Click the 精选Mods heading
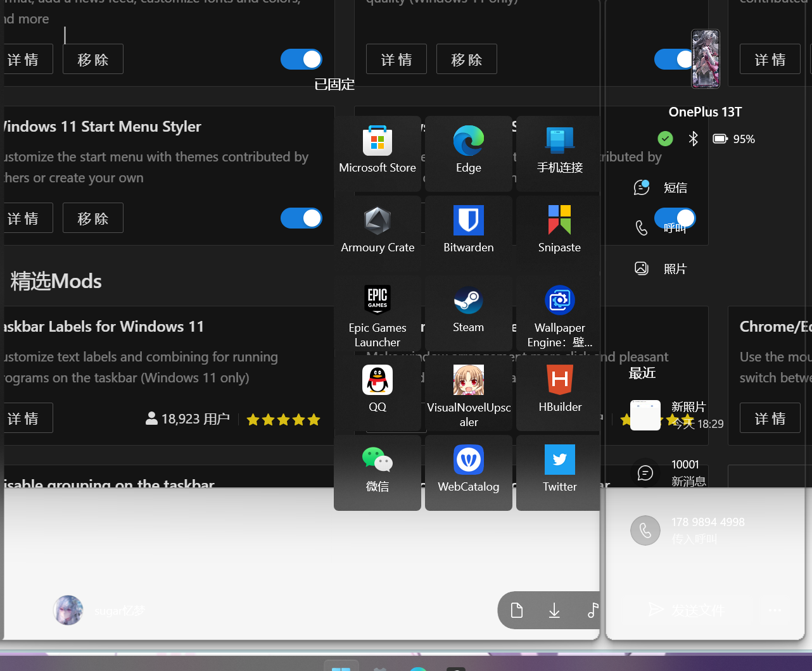Screen dimensions: 812x671 [x=56, y=281]
